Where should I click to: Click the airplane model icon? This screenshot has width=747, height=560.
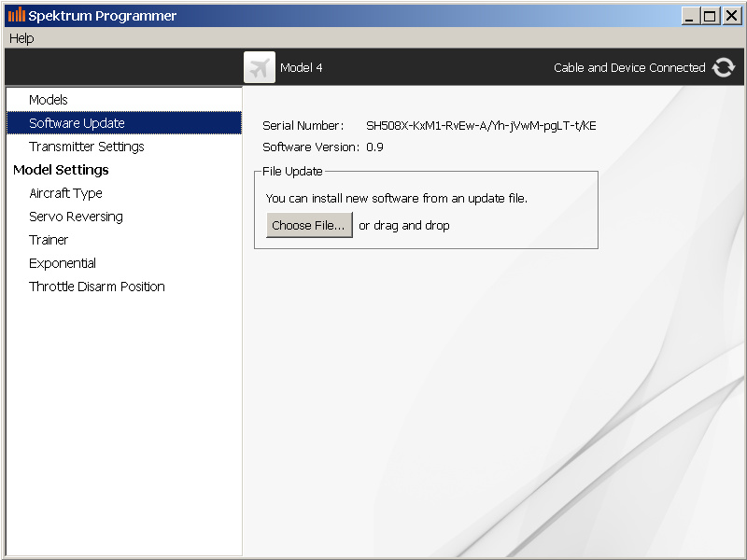pyautogui.click(x=260, y=67)
